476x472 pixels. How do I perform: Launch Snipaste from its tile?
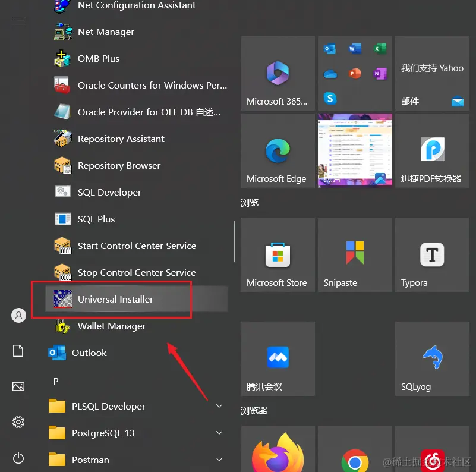tap(355, 254)
